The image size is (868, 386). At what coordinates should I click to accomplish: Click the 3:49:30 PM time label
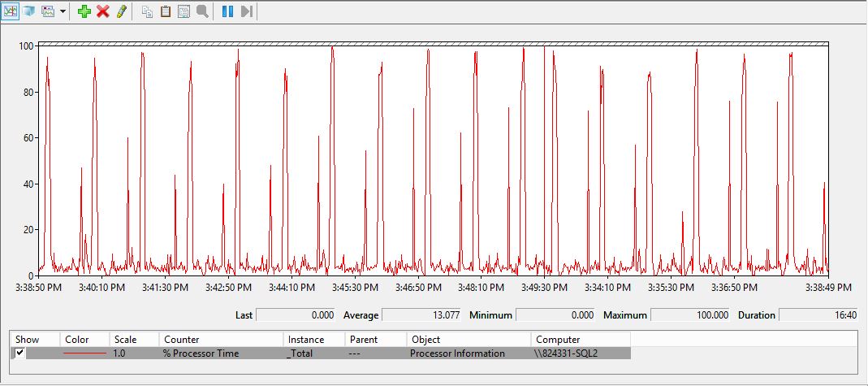(x=545, y=288)
